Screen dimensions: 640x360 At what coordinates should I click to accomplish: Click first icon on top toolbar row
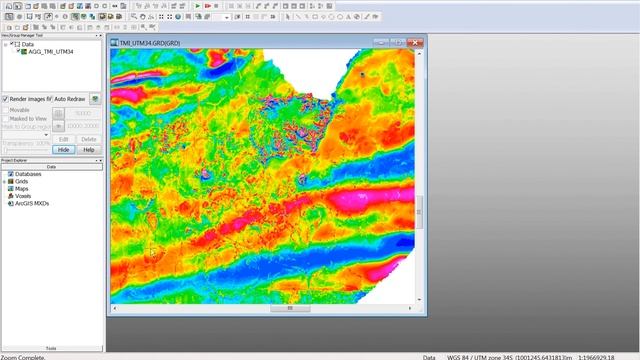tap(9, 6)
